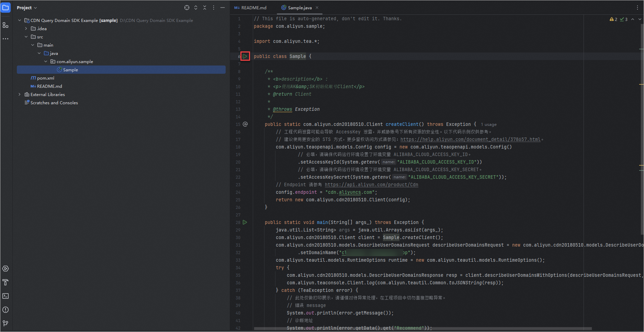Click the "ALIBABA_CLOUD_ACCESS_KEY_ID" string on line 20
This screenshot has height=332, width=644.
pos(437,162)
